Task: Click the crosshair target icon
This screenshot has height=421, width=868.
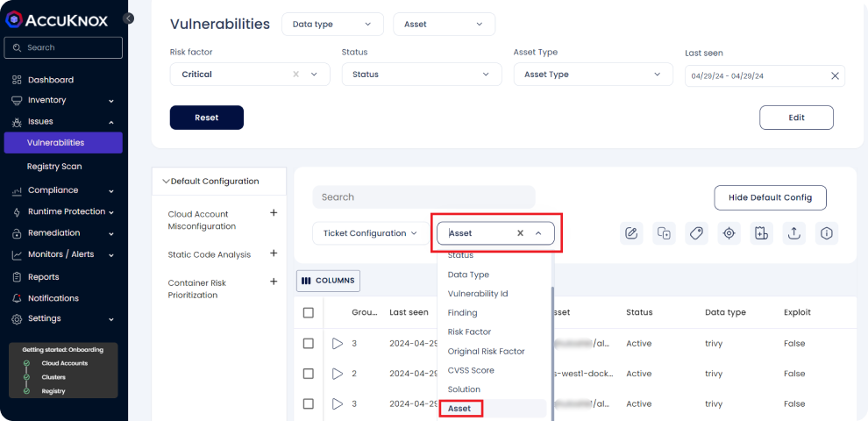Action: point(729,232)
